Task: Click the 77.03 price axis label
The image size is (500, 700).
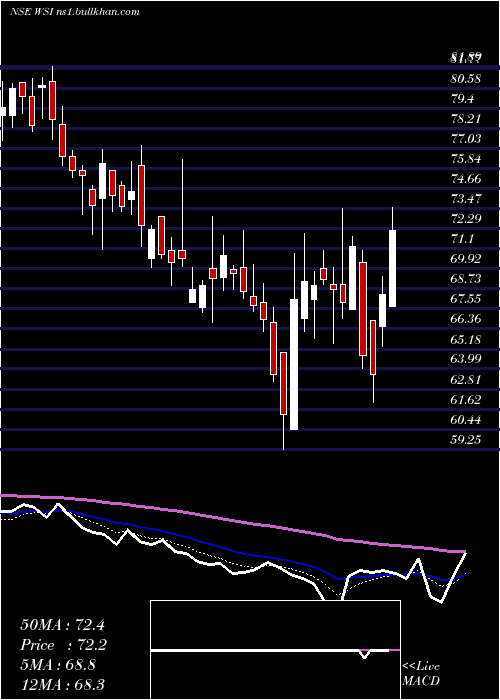Action: pos(466,139)
